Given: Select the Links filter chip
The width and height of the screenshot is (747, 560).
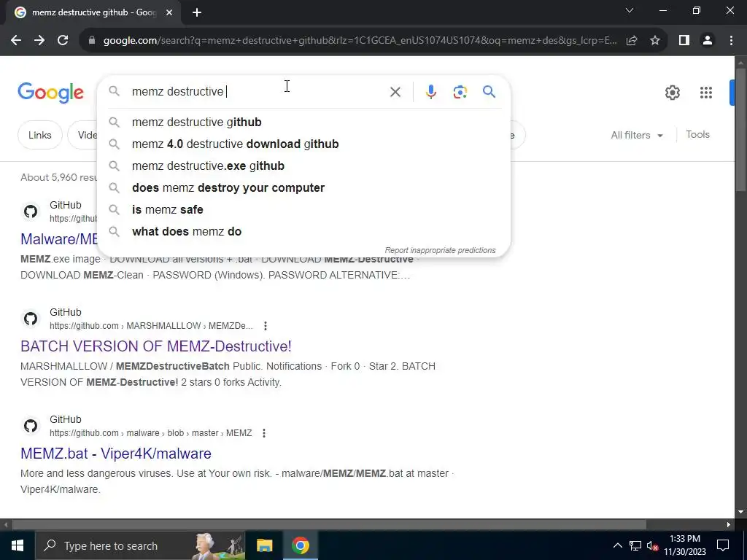Looking at the screenshot, I should pyautogui.click(x=40, y=135).
